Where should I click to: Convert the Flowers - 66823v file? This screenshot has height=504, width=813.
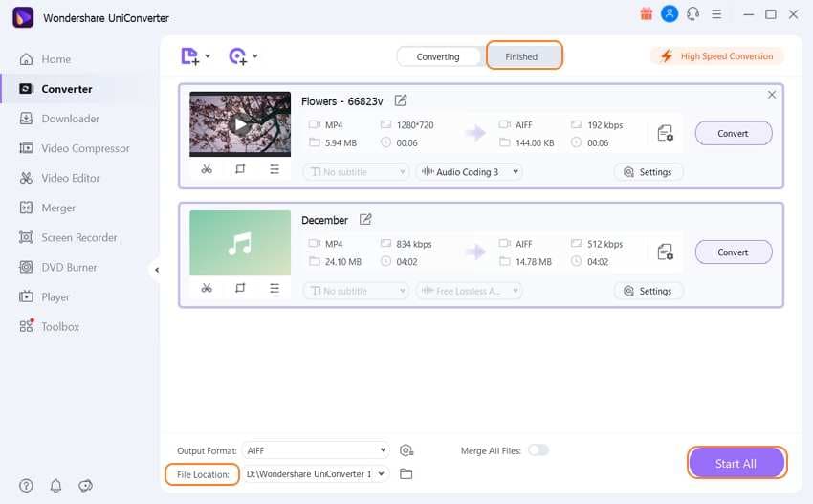click(734, 133)
